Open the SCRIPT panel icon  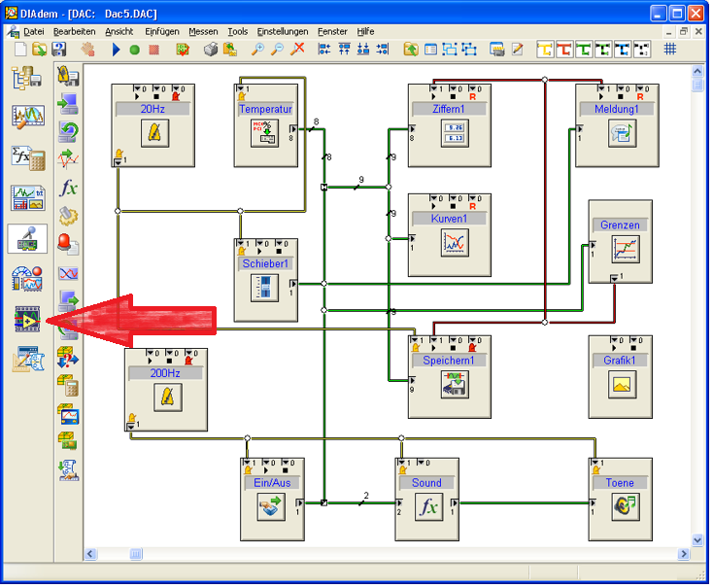tap(27, 360)
